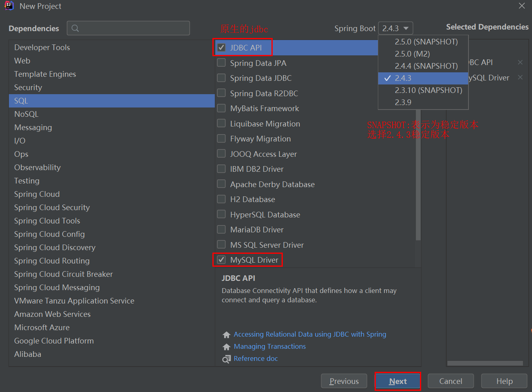532x392 pixels.
Task: Remove MySQL Driver from selected dependencies
Action: pyautogui.click(x=520, y=77)
